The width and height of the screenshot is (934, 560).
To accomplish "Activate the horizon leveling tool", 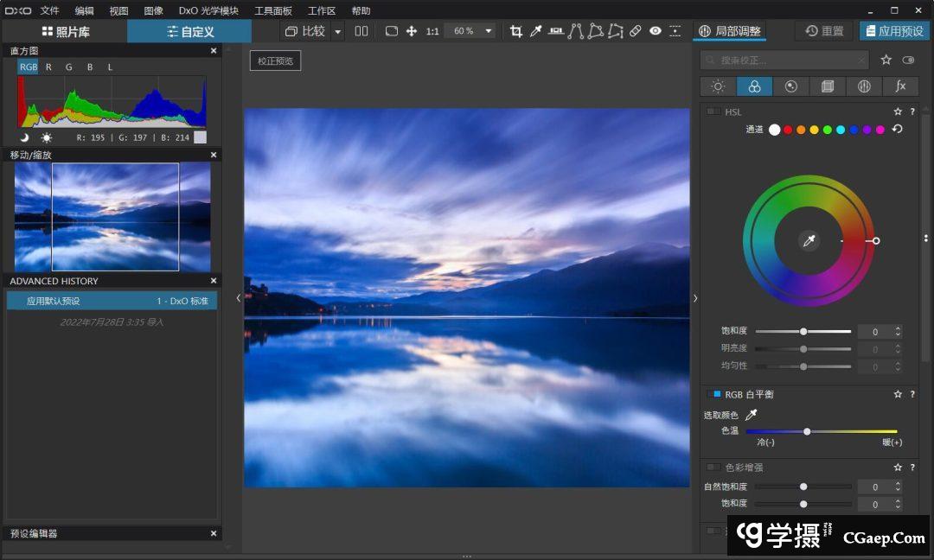I will click(556, 31).
